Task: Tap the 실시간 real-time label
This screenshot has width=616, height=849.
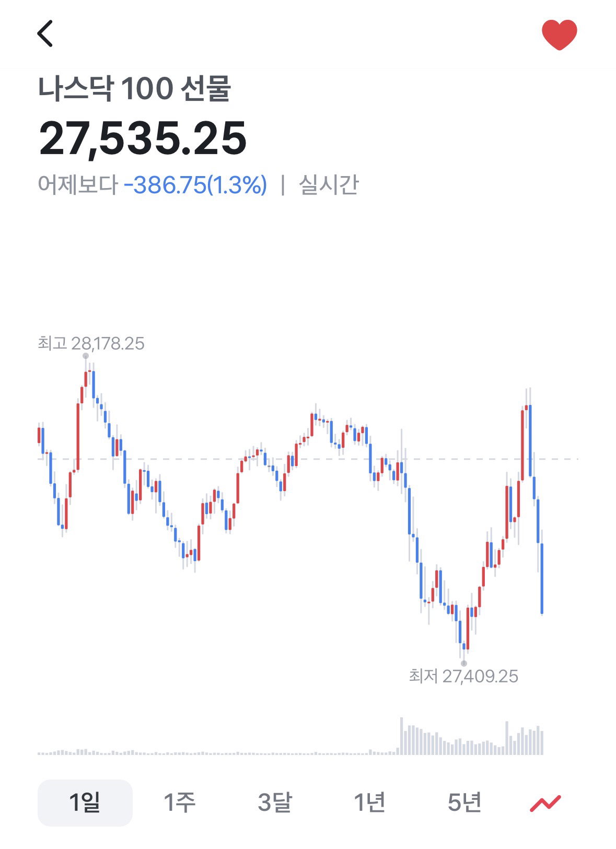Action: click(328, 185)
